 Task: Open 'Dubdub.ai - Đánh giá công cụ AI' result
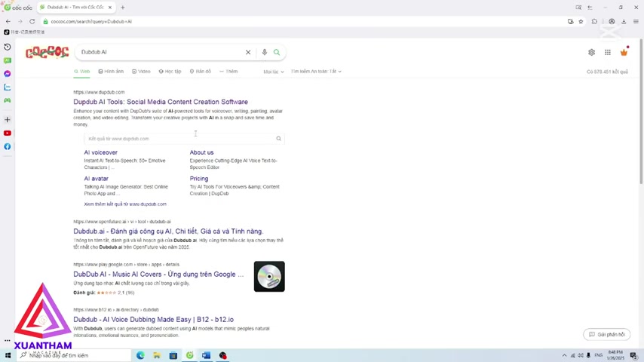pyautogui.click(x=168, y=232)
